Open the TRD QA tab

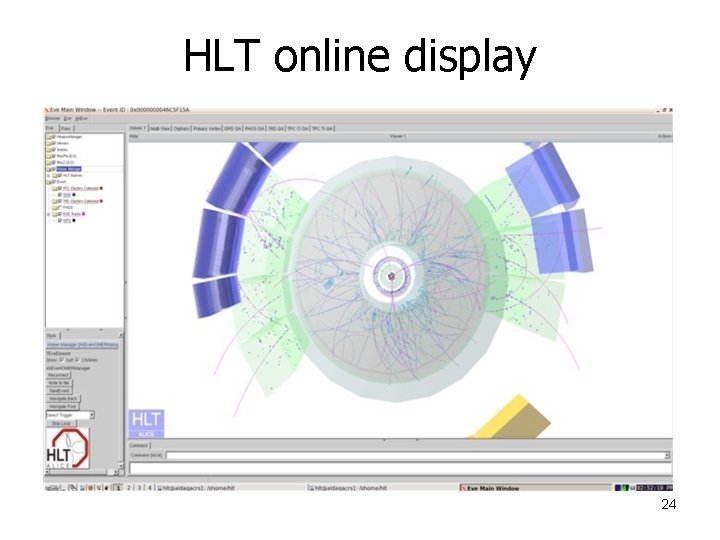(x=276, y=129)
